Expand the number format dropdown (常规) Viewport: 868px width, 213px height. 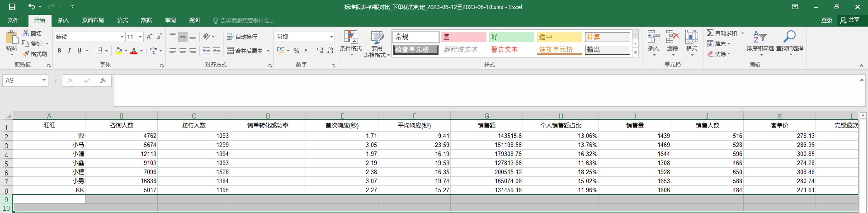331,37
